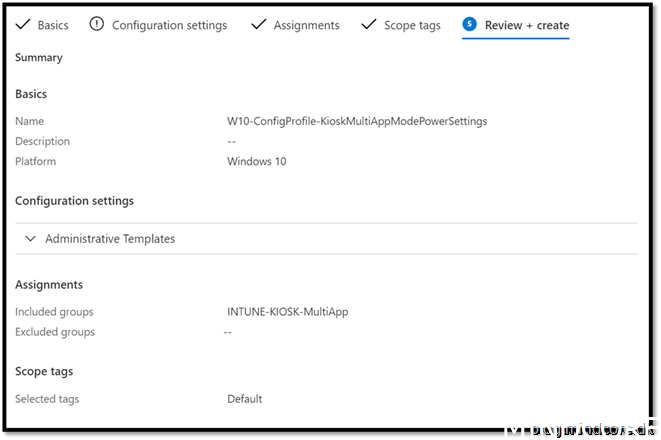Switch to Configuration settings tab

click(169, 25)
